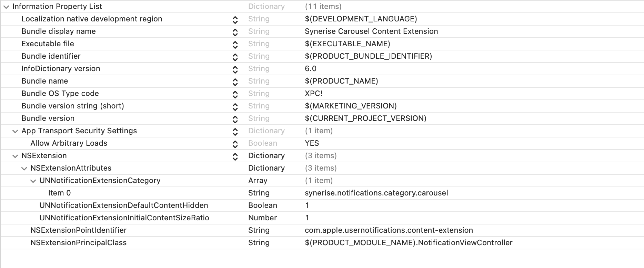Click com.apple.usernotifications.content-extension value
The image size is (644, 268).
coord(389,230)
